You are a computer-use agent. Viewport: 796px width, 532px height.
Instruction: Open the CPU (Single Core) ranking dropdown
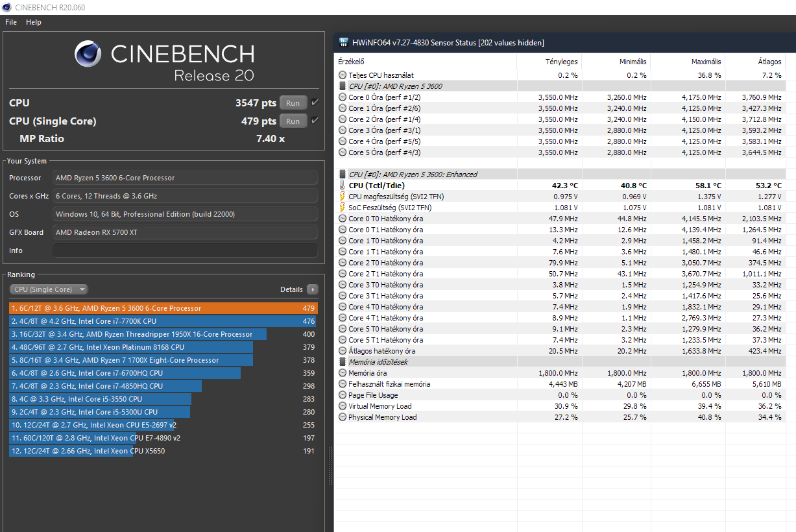(x=49, y=289)
